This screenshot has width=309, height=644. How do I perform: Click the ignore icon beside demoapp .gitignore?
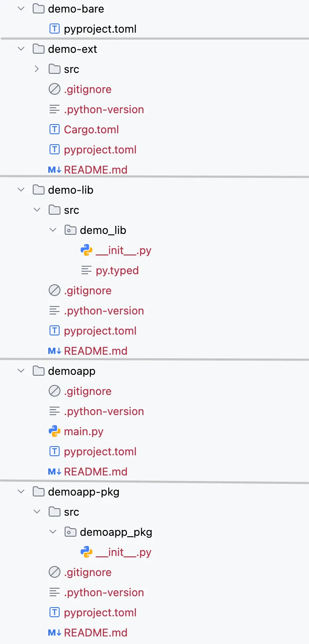point(54,391)
